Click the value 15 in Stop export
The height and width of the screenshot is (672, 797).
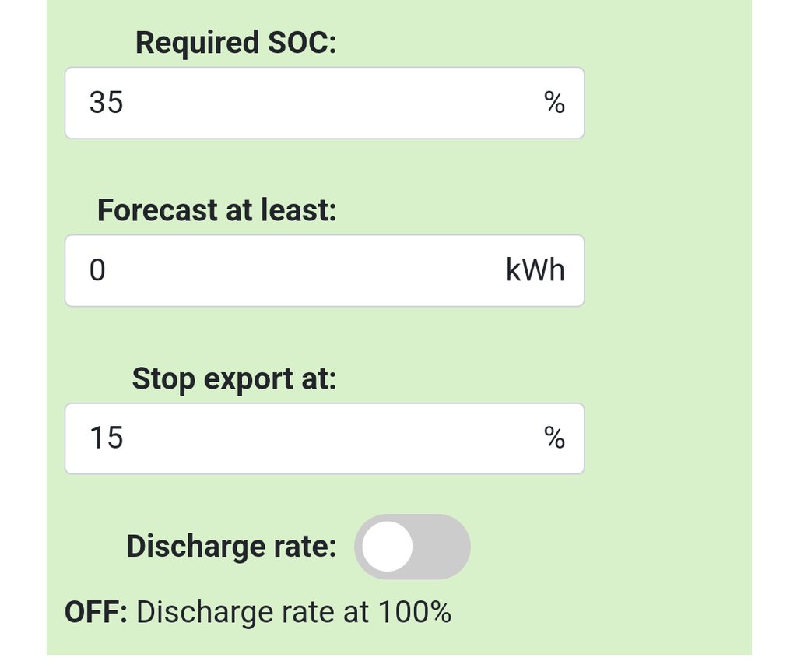(107, 438)
